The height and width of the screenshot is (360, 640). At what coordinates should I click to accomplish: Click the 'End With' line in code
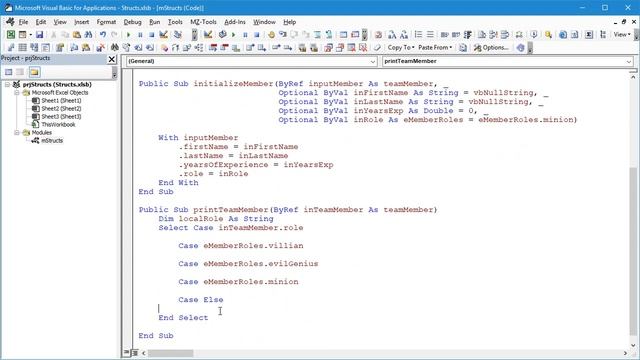178,182
